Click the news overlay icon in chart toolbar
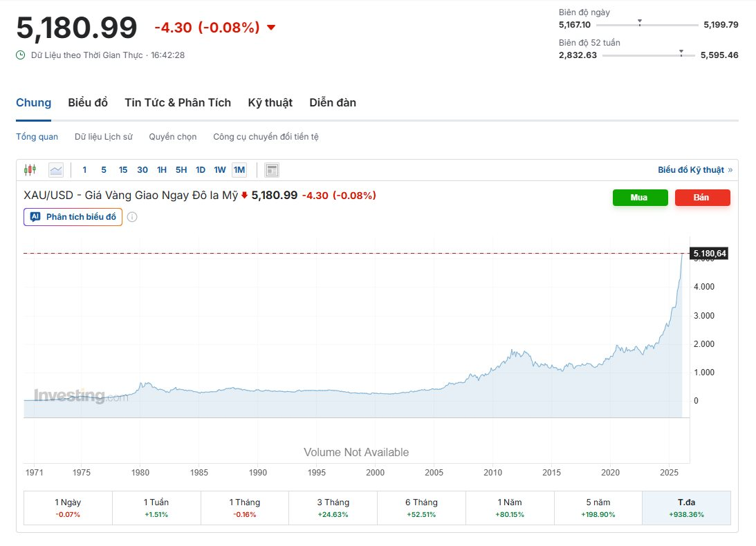This screenshot has width=756, height=546. (272, 170)
